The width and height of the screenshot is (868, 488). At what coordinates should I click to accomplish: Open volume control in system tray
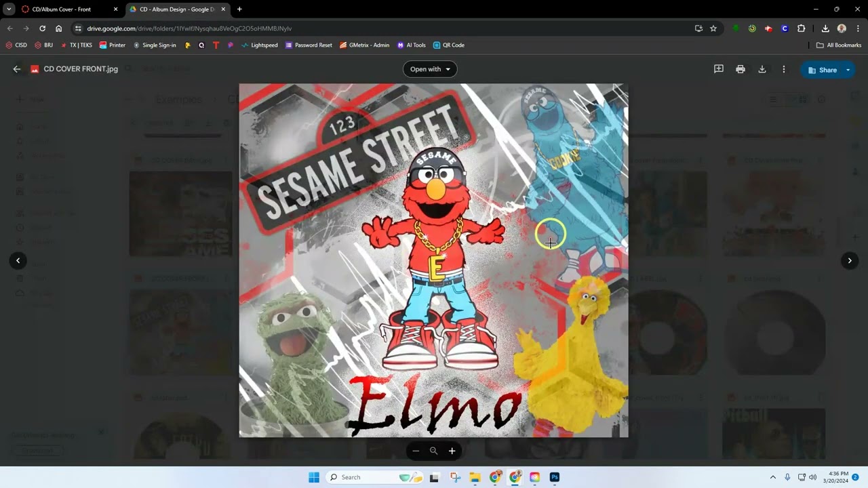pos(813,477)
